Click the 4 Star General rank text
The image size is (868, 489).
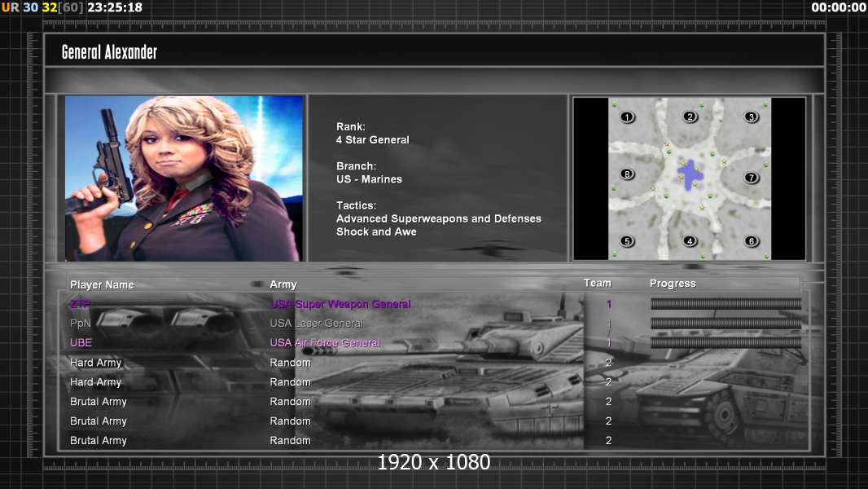tap(373, 140)
